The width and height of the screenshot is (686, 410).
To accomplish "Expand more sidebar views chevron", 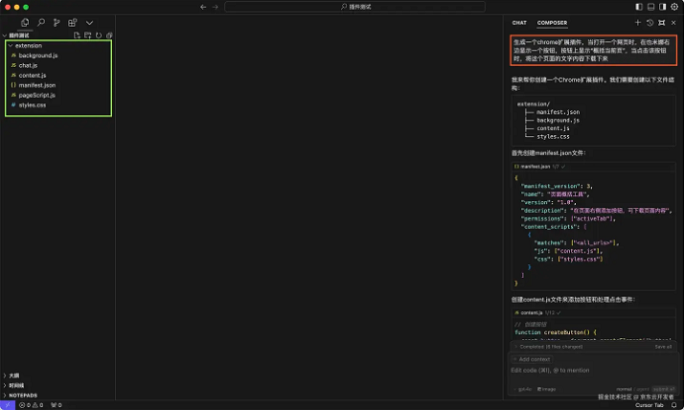I will pyautogui.click(x=89, y=22).
